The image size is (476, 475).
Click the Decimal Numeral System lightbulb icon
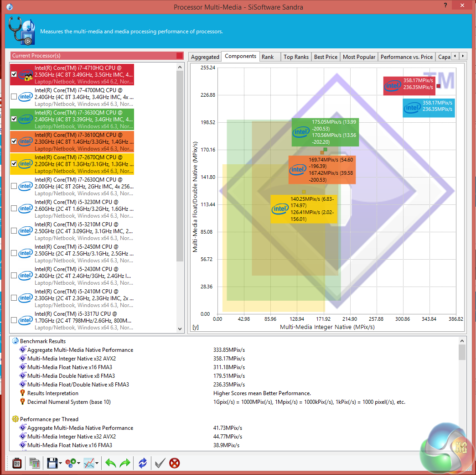click(x=22, y=402)
